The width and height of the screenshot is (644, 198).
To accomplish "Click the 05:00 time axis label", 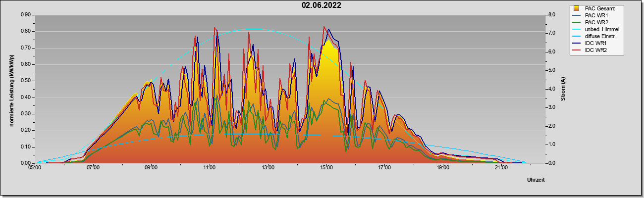I will point(35,168).
